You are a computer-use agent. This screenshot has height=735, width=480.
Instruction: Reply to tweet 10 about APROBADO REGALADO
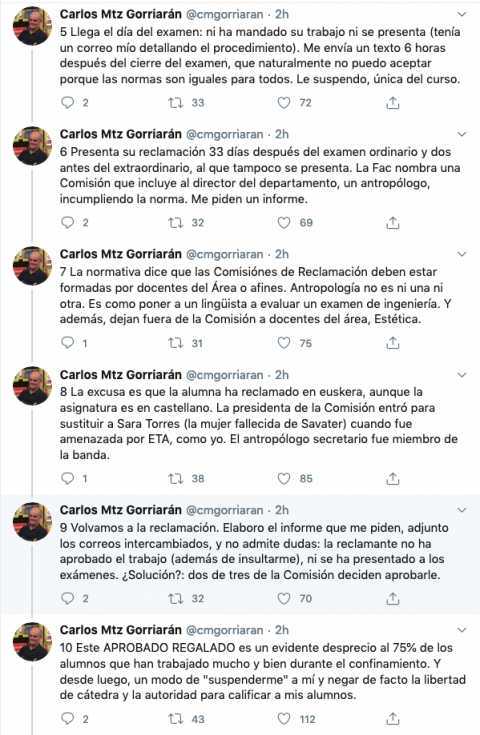[68, 719]
